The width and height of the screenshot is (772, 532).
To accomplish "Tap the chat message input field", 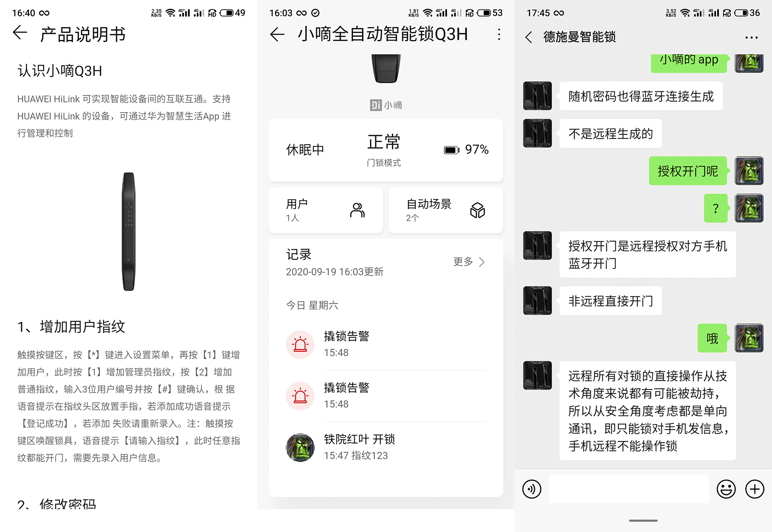I will [x=629, y=489].
